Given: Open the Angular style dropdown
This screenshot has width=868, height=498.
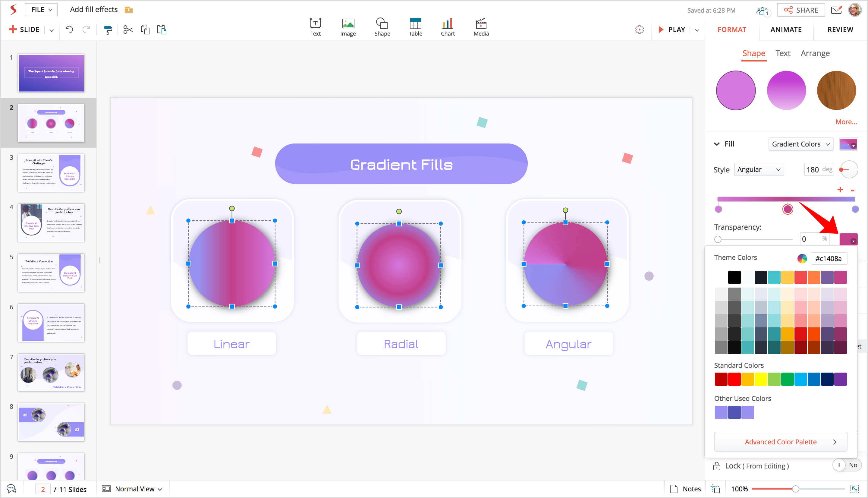Looking at the screenshot, I should (759, 170).
